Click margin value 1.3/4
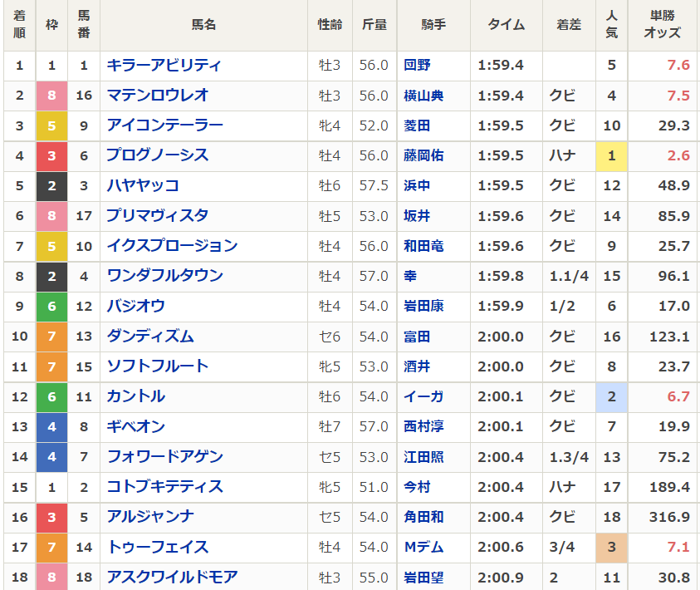The height and width of the screenshot is (590, 700). [569, 456]
